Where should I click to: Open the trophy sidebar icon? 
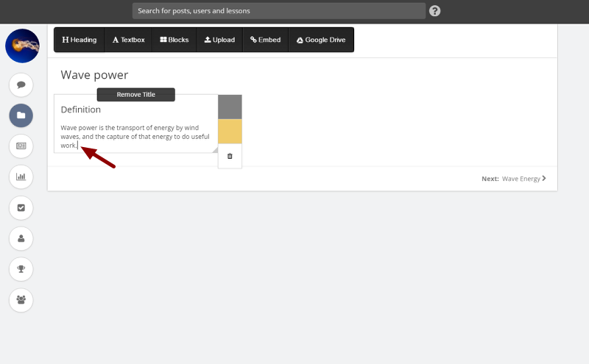(21, 269)
